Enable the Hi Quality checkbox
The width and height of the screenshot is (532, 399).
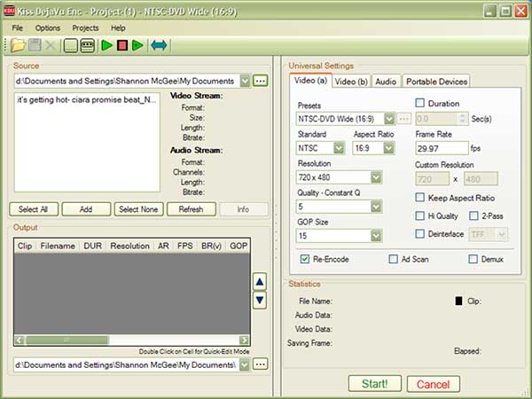420,215
